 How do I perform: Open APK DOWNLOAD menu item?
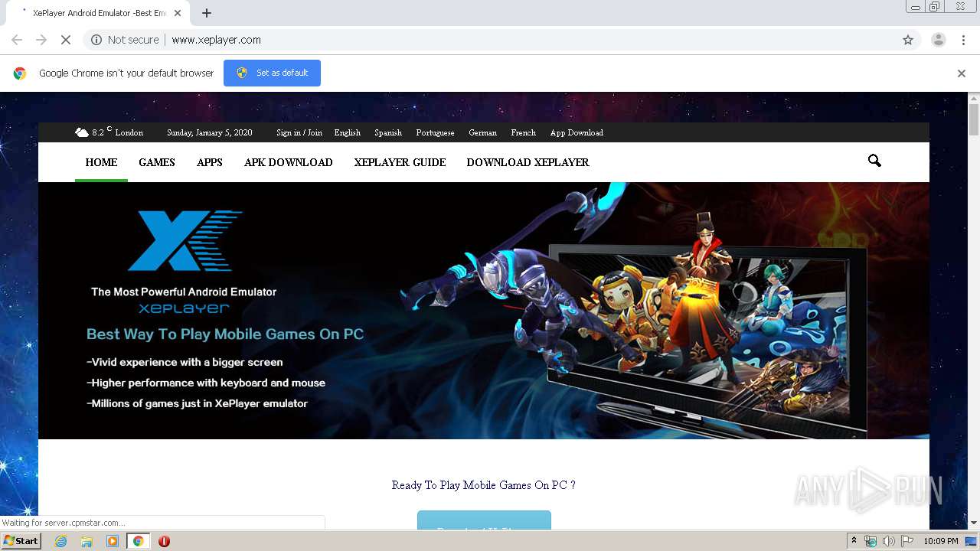[x=289, y=162]
